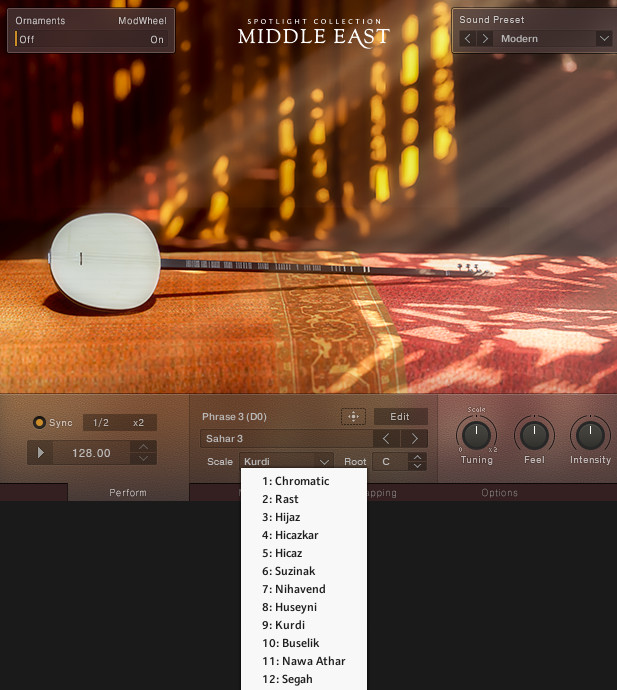The image size is (617, 690).
Task: Raise the Root note with up arrow
Action: point(417,457)
